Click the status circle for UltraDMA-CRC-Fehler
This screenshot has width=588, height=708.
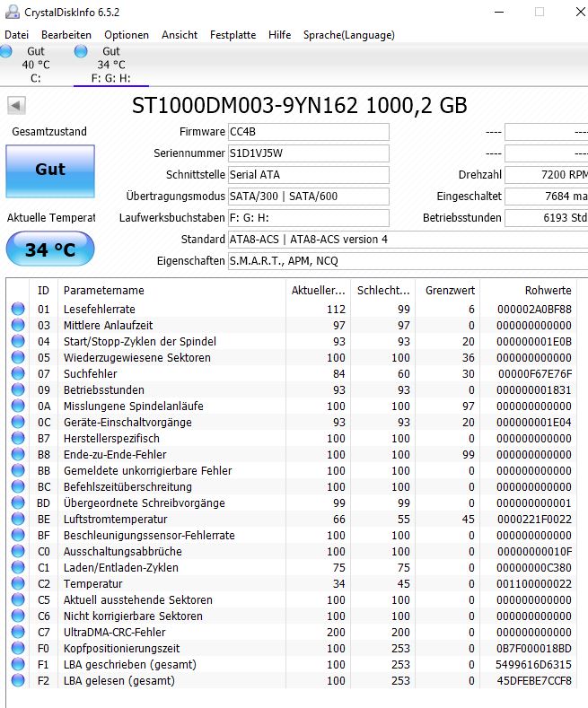click(x=18, y=632)
